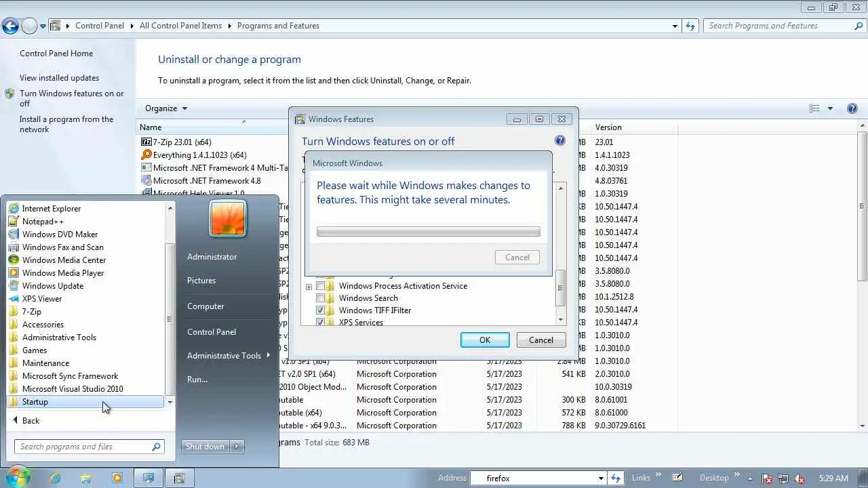Click the network tray icon
Image resolution: width=868 pixels, height=488 pixels.
(x=783, y=478)
